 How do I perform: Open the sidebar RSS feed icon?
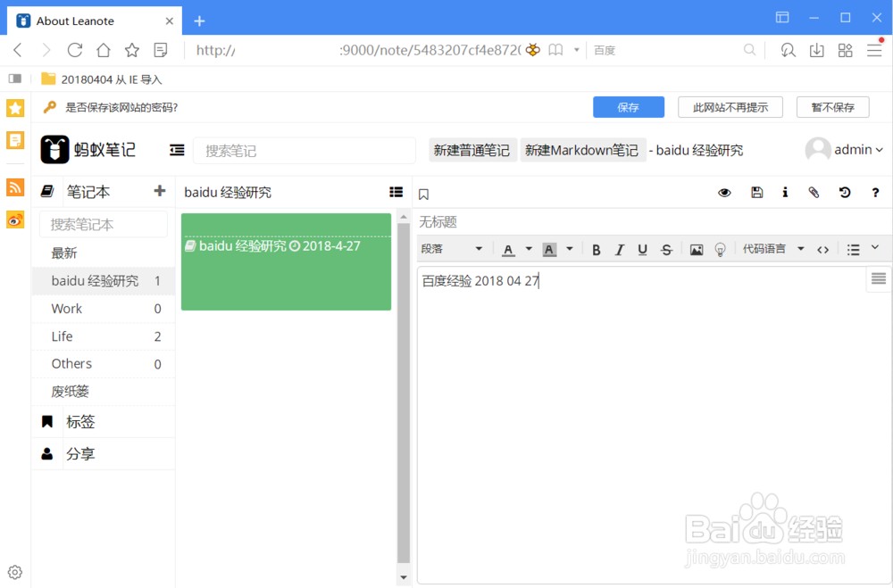point(15,186)
